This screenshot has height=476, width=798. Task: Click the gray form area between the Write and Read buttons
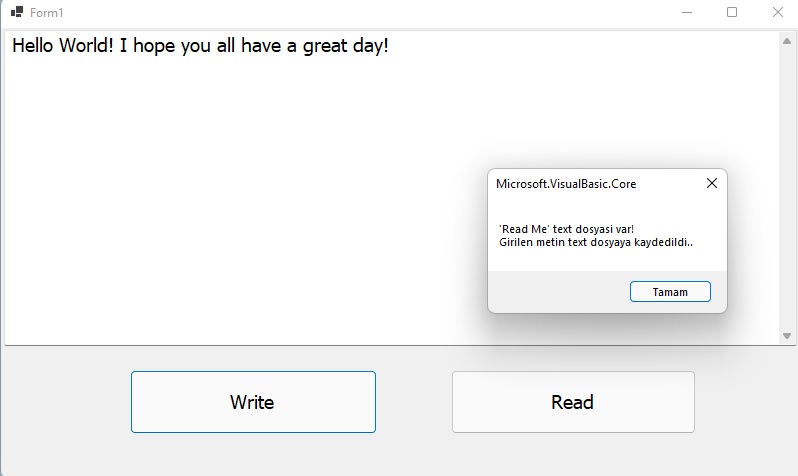(414, 402)
